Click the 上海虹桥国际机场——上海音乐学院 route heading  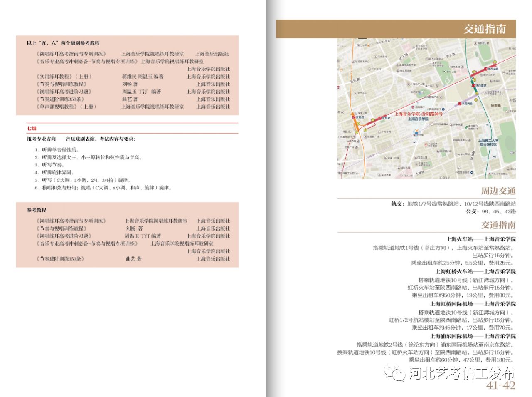pyautogui.click(x=473, y=304)
